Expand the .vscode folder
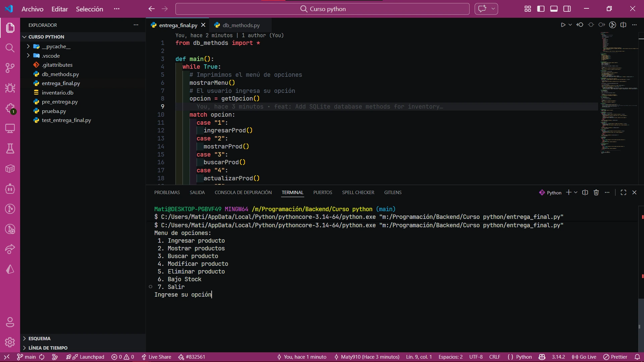The width and height of the screenshot is (644, 362). point(28,56)
